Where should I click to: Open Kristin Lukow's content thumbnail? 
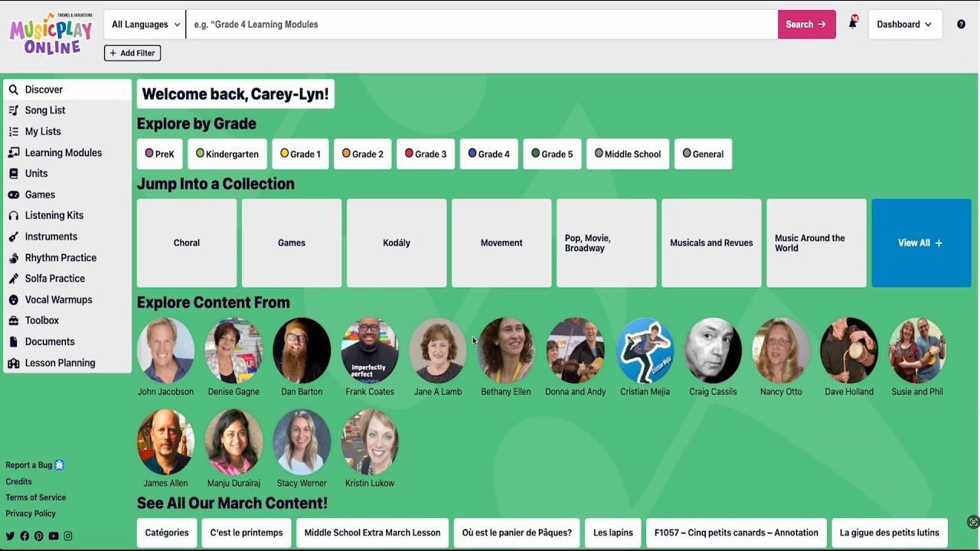[370, 442]
